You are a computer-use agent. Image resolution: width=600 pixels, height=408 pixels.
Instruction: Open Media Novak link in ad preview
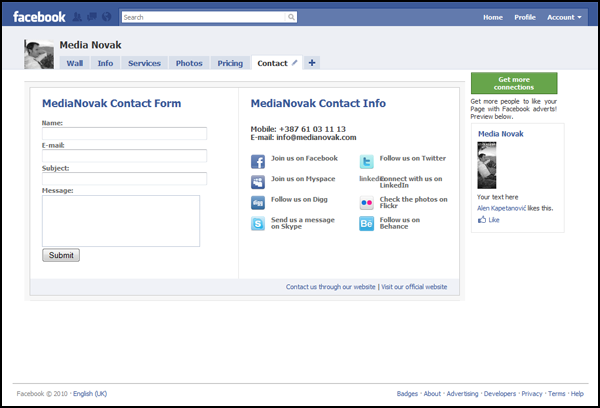coord(501,134)
